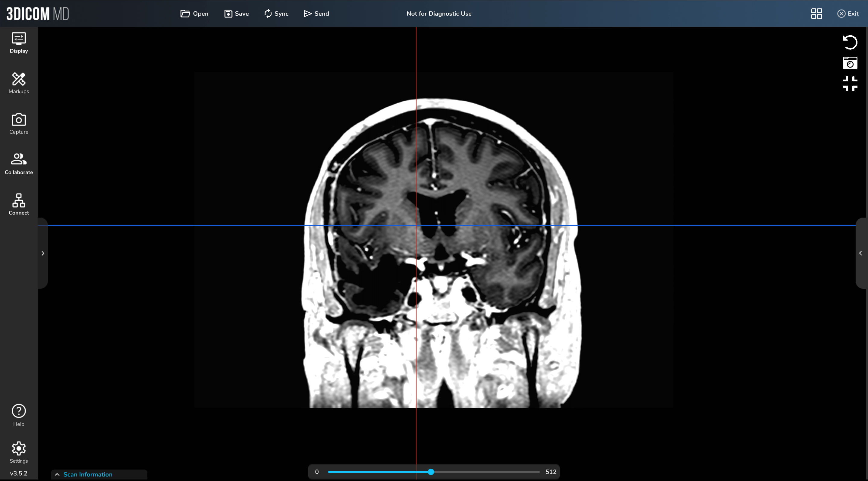The width and height of the screenshot is (868, 481).
Task: Switch to the grid layout view
Action: coord(816,14)
